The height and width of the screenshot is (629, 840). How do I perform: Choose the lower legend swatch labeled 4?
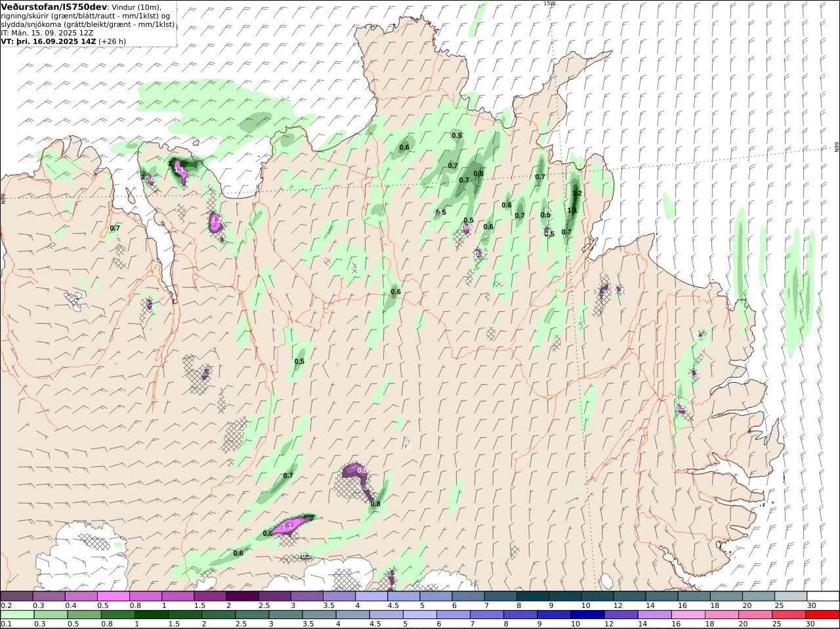[352, 615]
